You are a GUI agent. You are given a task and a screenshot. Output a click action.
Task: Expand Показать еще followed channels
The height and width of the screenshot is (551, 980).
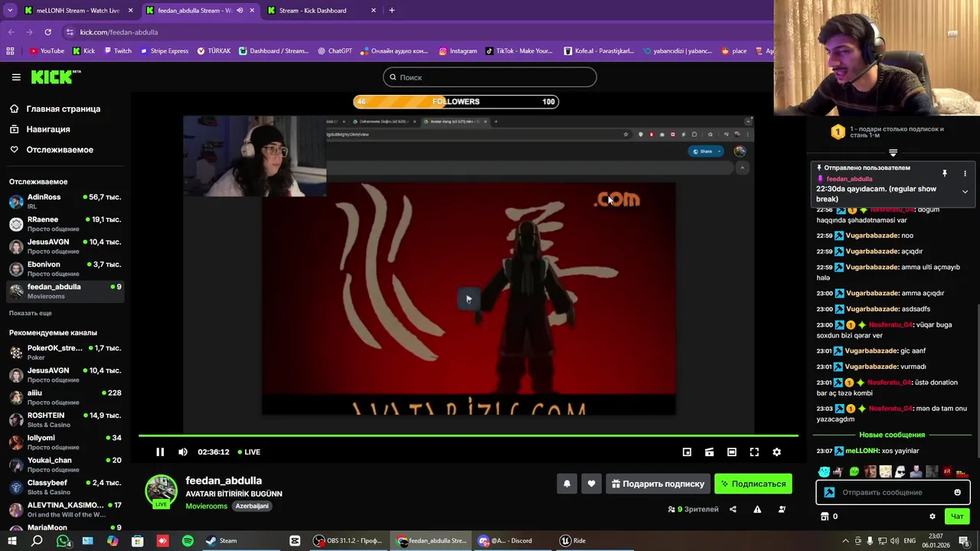click(x=31, y=313)
